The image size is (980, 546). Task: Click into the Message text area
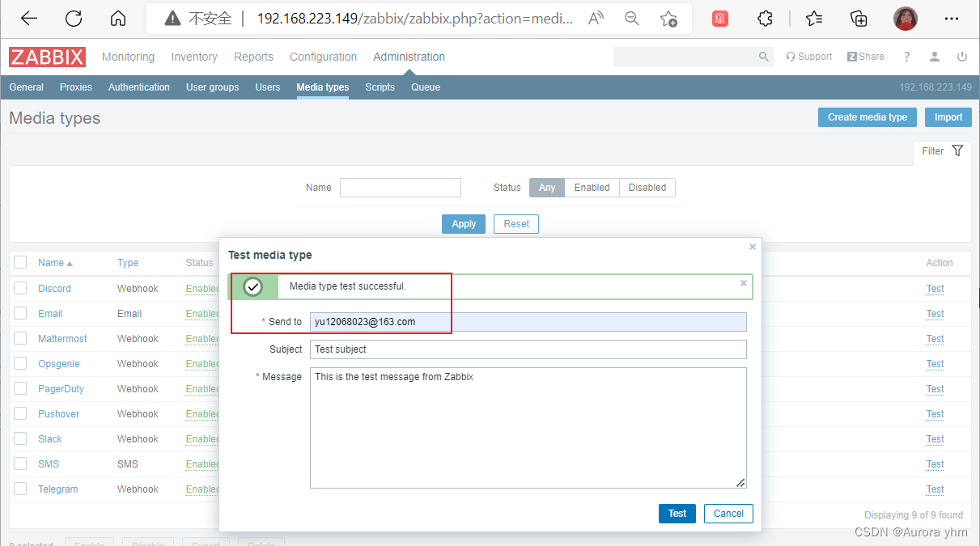[528, 428]
